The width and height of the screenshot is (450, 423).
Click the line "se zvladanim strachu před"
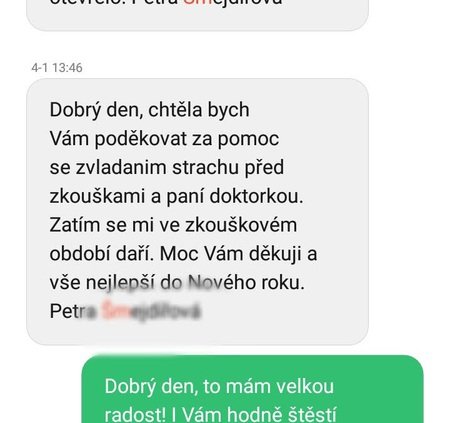(x=167, y=167)
